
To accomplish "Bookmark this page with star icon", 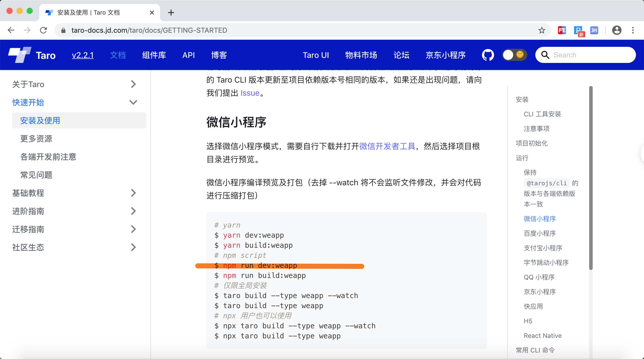I will [x=542, y=30].
